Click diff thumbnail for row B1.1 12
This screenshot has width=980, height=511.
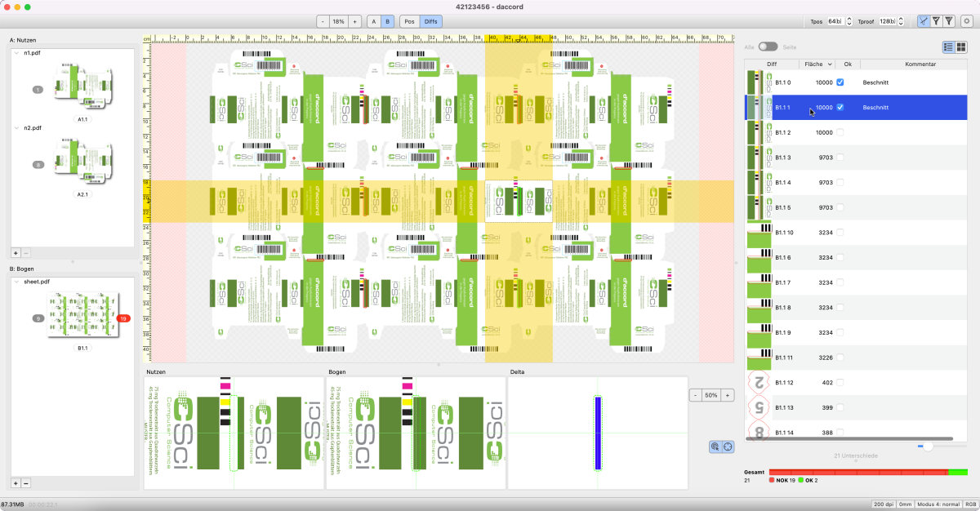pos(759,382)
